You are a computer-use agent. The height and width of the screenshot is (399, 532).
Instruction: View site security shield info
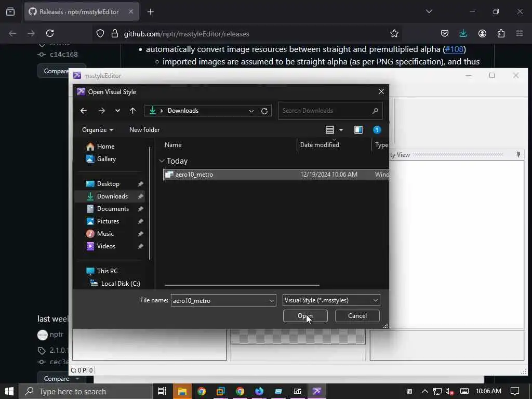(100, 34)
